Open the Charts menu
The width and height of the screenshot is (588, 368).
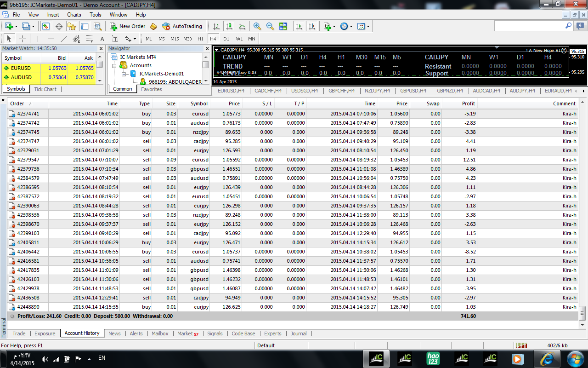pos(74,15)
